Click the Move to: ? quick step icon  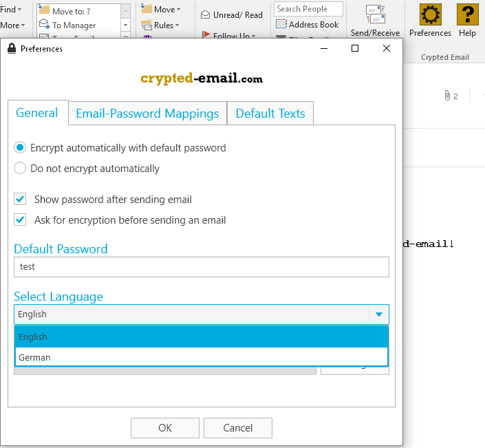tap(44, 10)
